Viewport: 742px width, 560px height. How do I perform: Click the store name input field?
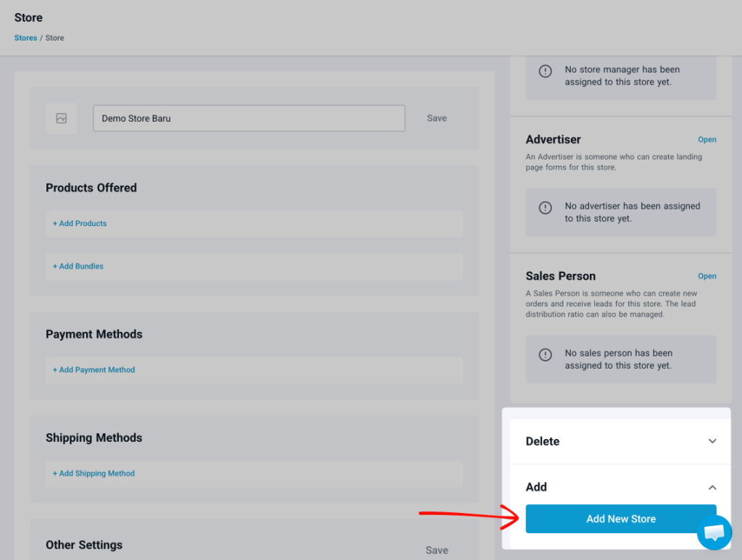click(249, 118)
